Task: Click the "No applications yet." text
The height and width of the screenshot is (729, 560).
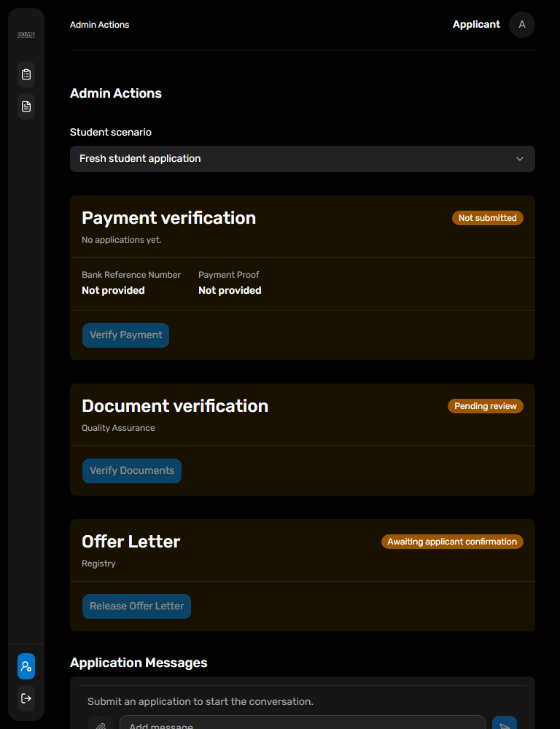Action: (121, 240)
